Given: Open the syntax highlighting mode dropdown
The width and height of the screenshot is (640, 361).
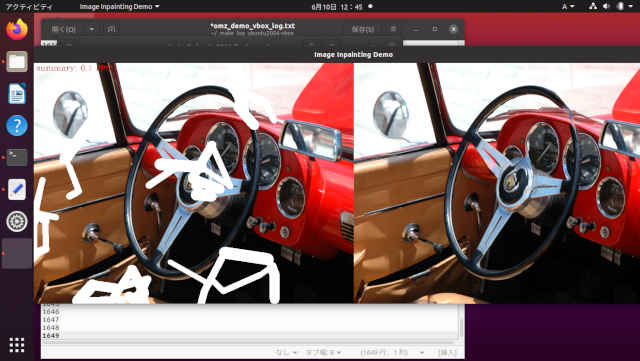Looking at the screenshot, I should point(285,352).
